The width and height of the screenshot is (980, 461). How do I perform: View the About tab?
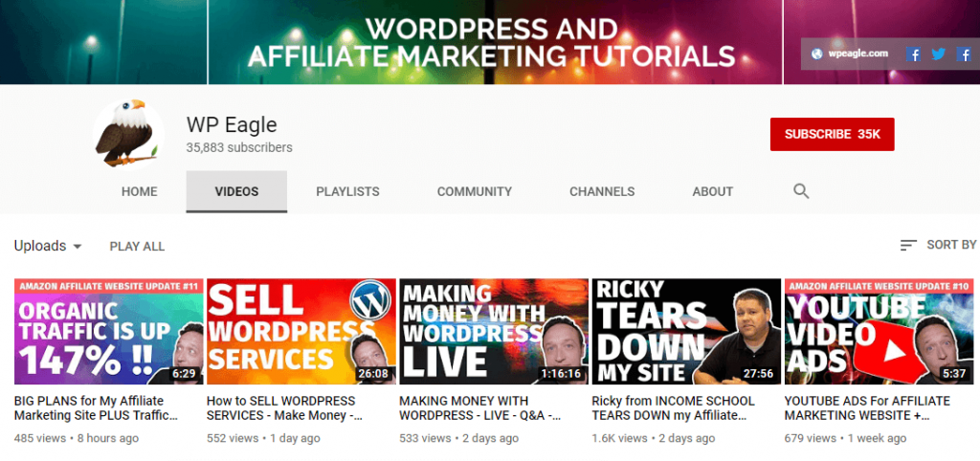(712, 192)
